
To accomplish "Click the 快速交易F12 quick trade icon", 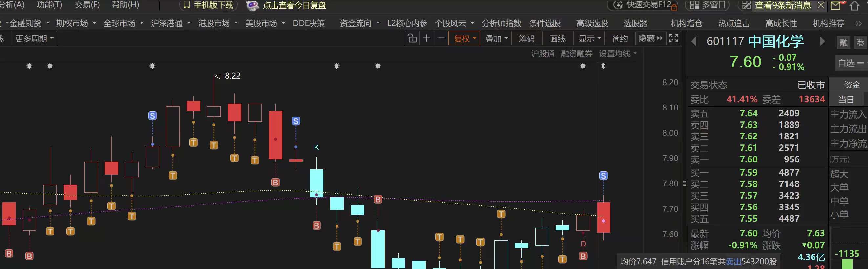I will (x=618, y=5).
